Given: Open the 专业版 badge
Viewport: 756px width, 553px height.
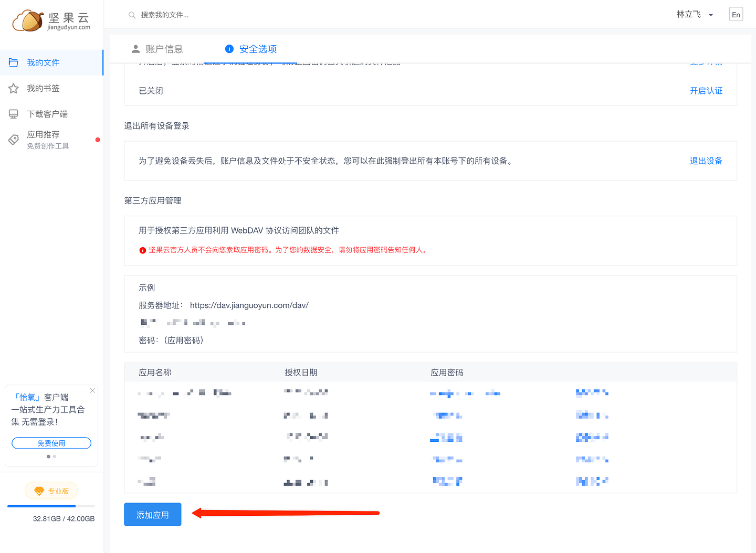Looking at the screenshot, I should (x=51, y=491).
